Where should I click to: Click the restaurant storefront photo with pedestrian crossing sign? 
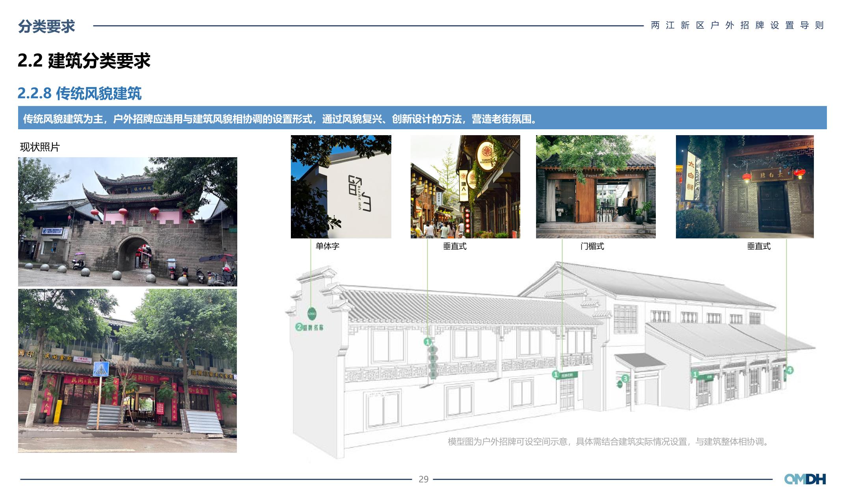point(127,370)
